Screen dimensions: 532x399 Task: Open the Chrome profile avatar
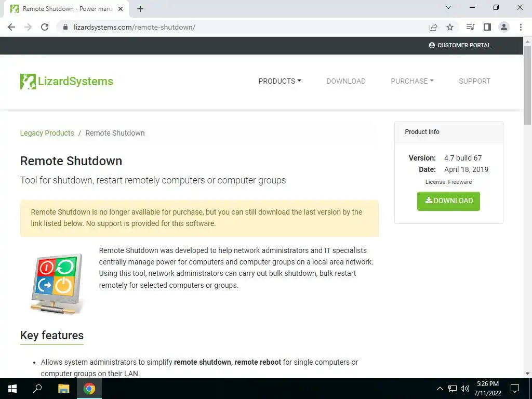[504, 27]
